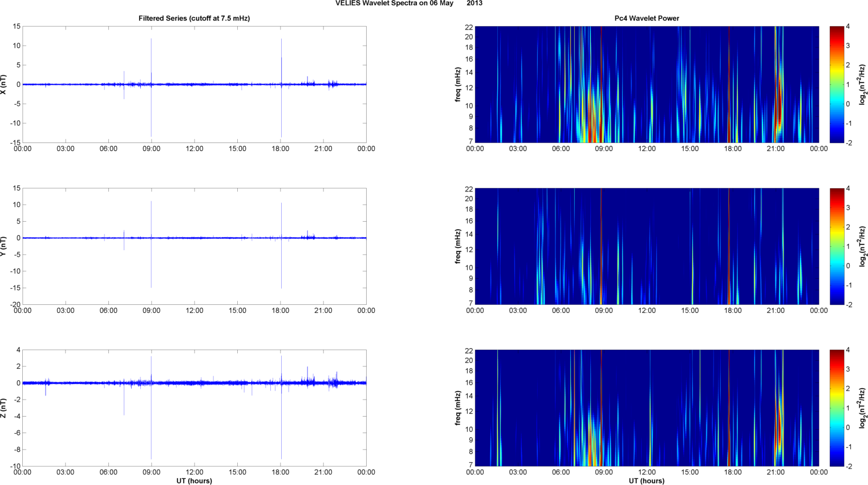868x485 pixels.
Task: Click the colorbar unit label beside top colorbar
Action: click(863, 84)
